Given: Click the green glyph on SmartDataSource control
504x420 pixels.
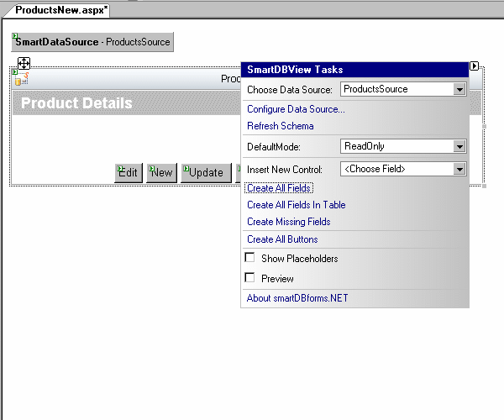Looking at the screenshot, I should 15,35.
